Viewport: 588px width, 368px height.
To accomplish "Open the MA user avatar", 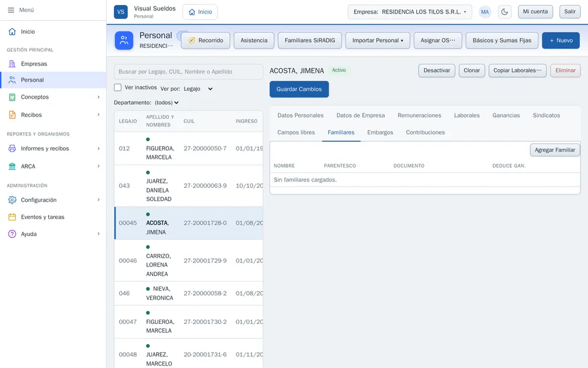I will [x=485, y=12].
